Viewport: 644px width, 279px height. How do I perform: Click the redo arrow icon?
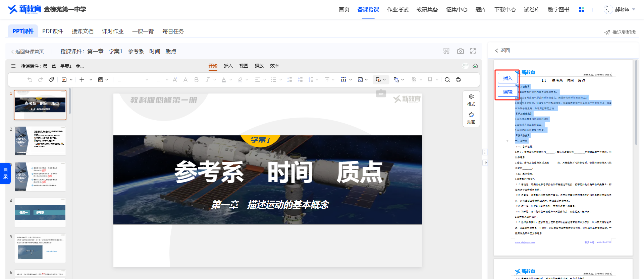pyautogui.click(x=41, y=80)
